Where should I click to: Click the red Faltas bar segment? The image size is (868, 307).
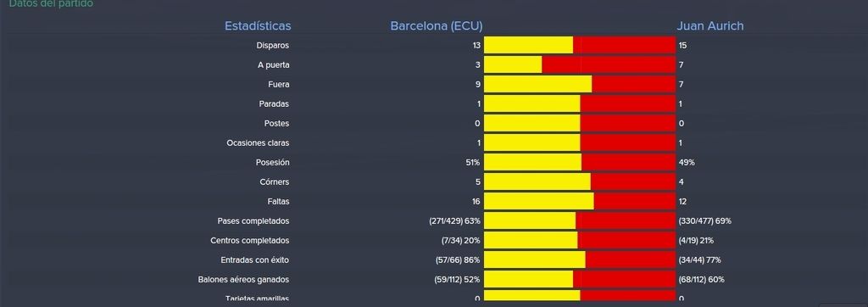(635, 201)
